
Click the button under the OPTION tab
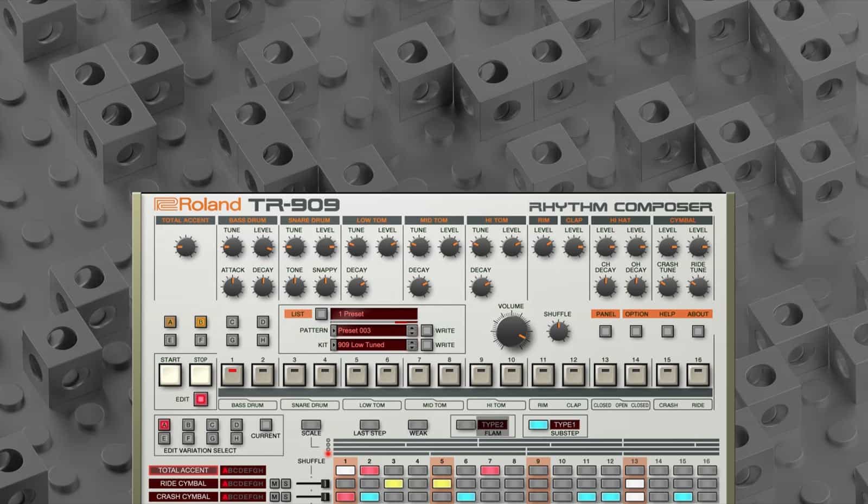point(636,331)
